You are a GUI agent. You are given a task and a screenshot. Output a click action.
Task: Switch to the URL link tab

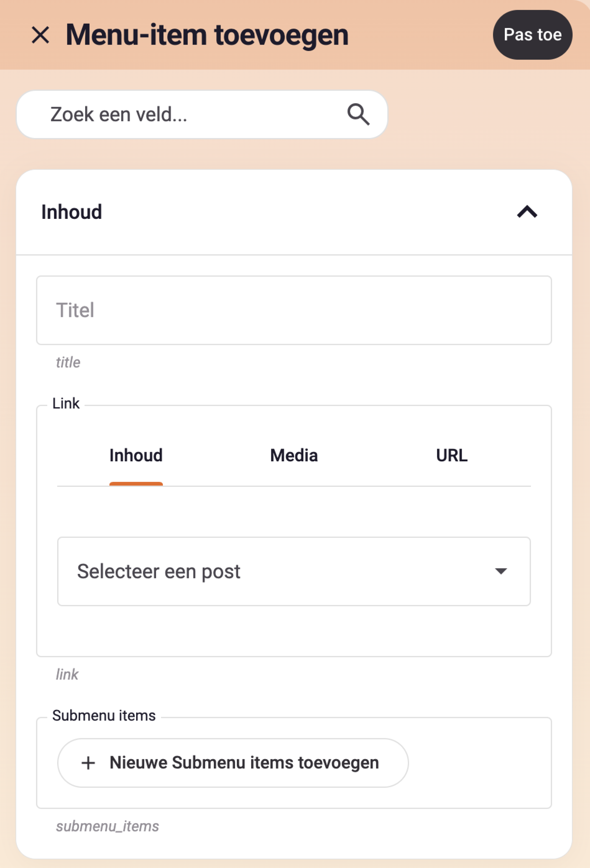452,455
